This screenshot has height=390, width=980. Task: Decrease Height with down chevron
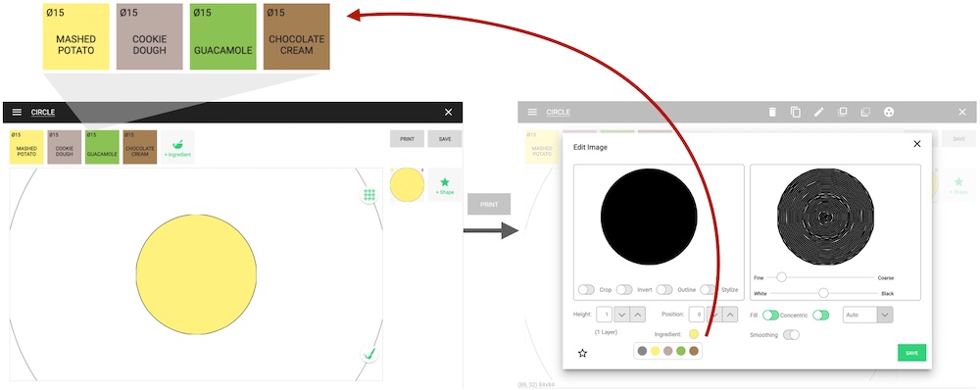click(x=621, y=315)
